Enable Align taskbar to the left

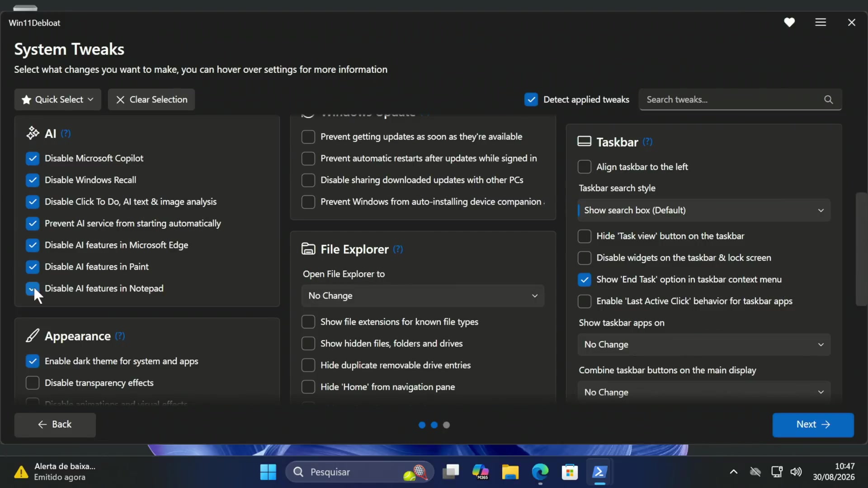point(585,167)
